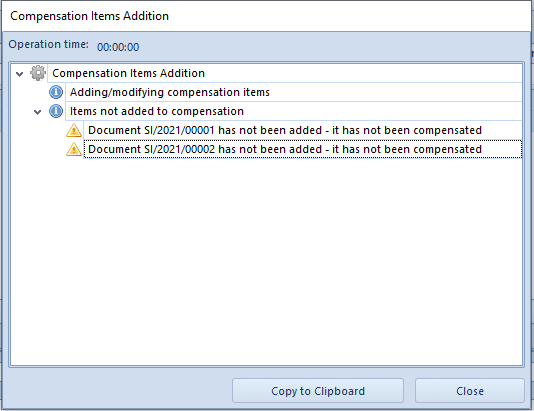Image resolution: width=534 pixels, height=411 pixels.
Task: Click the word compensated in the SI/2021/00001 row
Action: [x=447, y=130]
